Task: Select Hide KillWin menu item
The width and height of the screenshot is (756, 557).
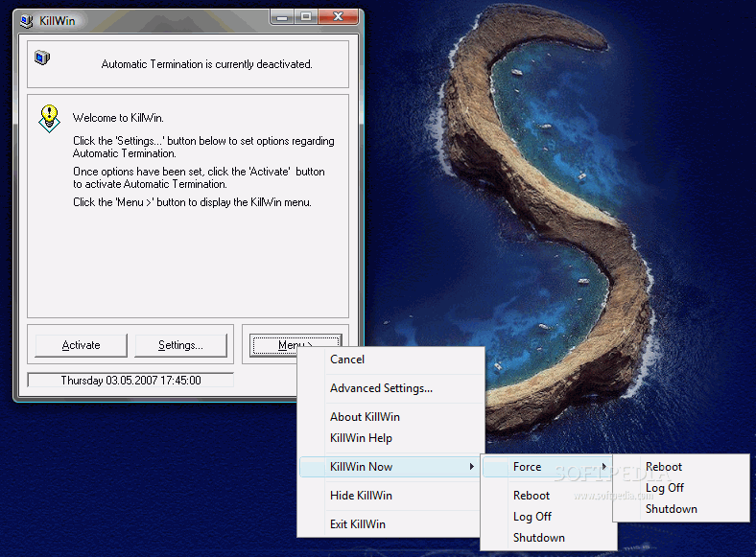Action: (x=390, y=496)
